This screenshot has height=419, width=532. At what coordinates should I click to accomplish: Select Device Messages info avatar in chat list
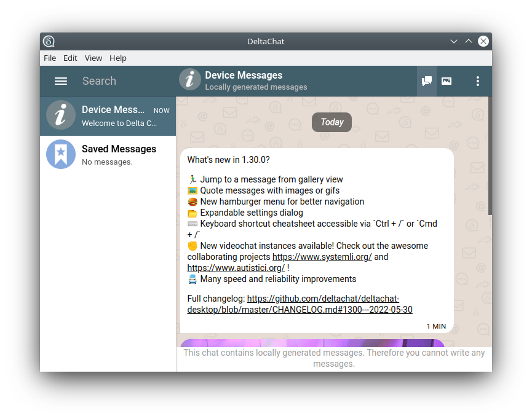click(x=61, y=116)
